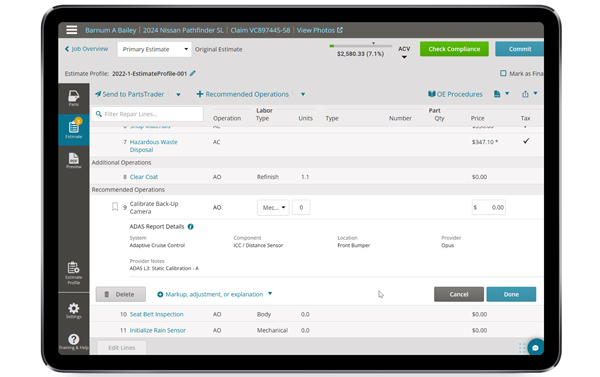Click the price input showing 0.00
Screen dimensions: 600x377
489,207
